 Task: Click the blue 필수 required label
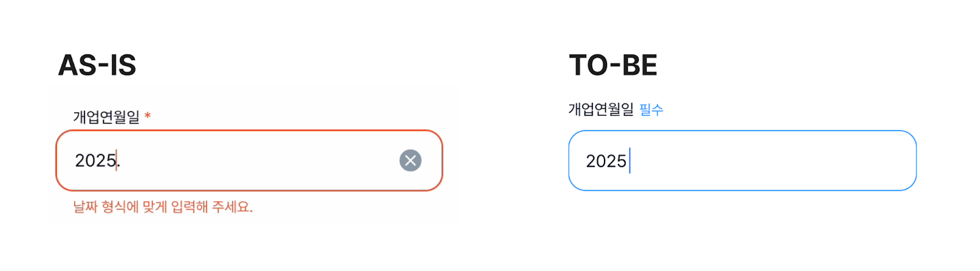(x=651, y=110)
